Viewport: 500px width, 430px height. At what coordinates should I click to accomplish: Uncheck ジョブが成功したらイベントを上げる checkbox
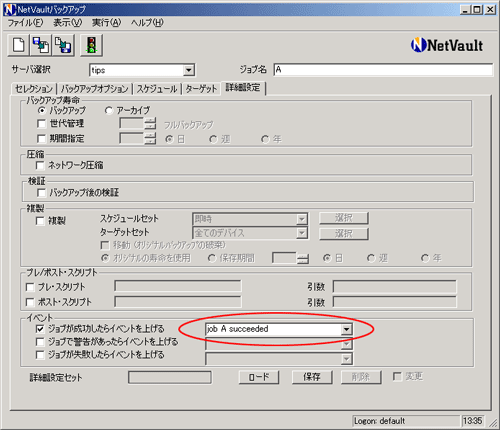click(x=40, y=329)
